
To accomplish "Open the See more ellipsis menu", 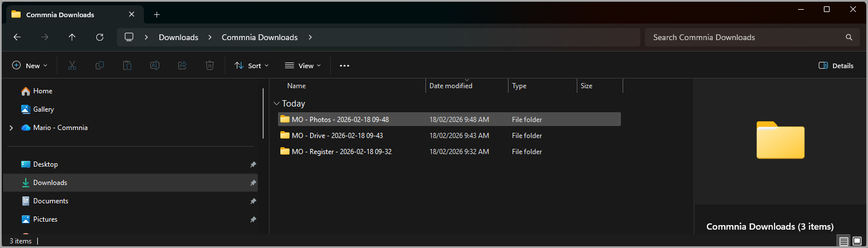I will tap(344, 66).
